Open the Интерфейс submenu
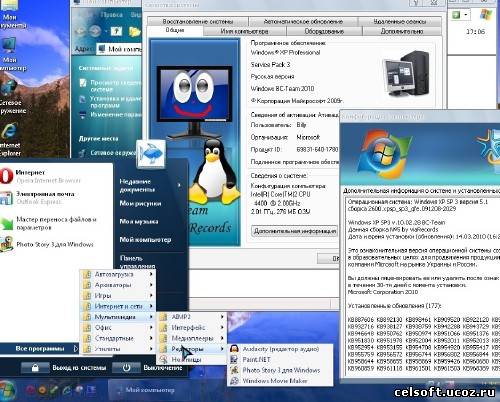This screenshot has width=500, height=402. coord(192,327)
